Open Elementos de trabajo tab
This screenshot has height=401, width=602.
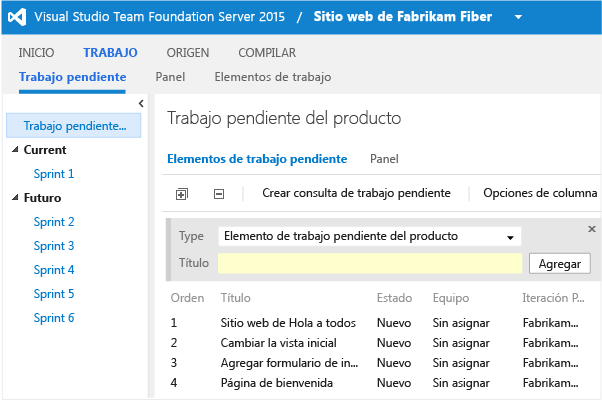pos(273,77)
